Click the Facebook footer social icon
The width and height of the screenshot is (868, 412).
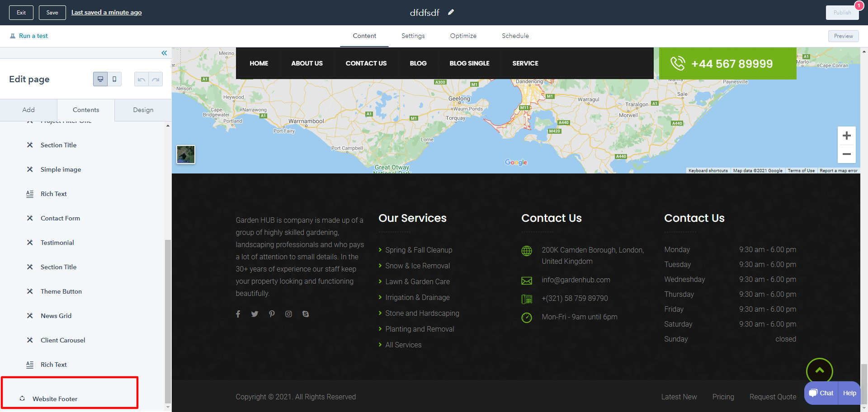238,314
